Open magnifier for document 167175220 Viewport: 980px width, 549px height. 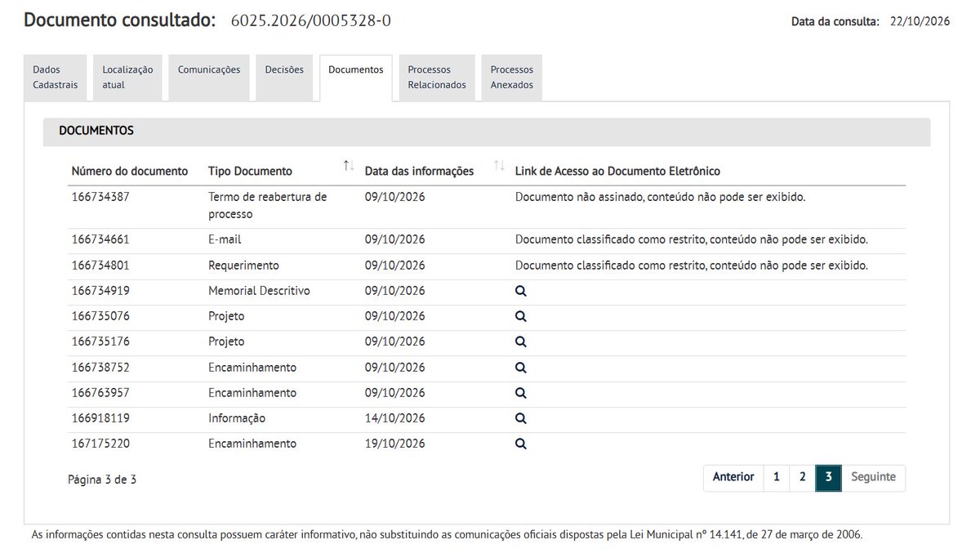521,444
